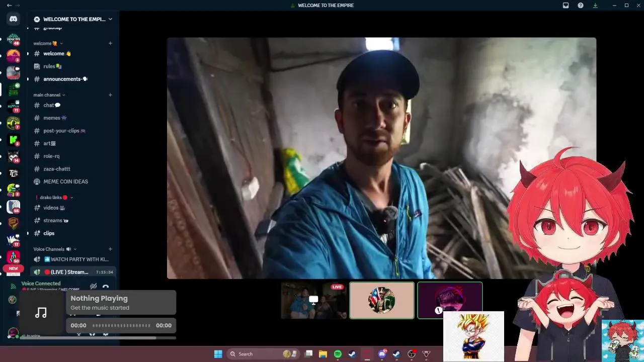Screen dimensions: 644x362
Task: Click the NEW unread mentions pill
Action: coord(13,268)
